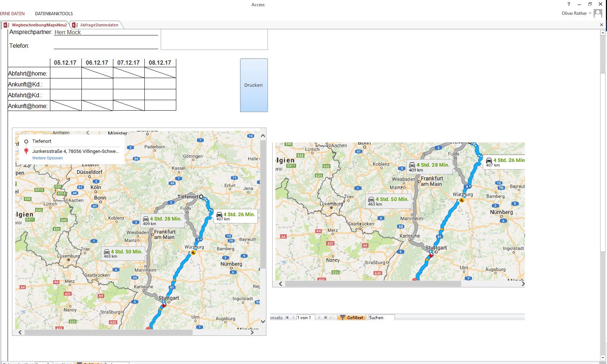
Task: Open the partially shown ERNE DATEN ribbon tab
Action: (12, 14)
